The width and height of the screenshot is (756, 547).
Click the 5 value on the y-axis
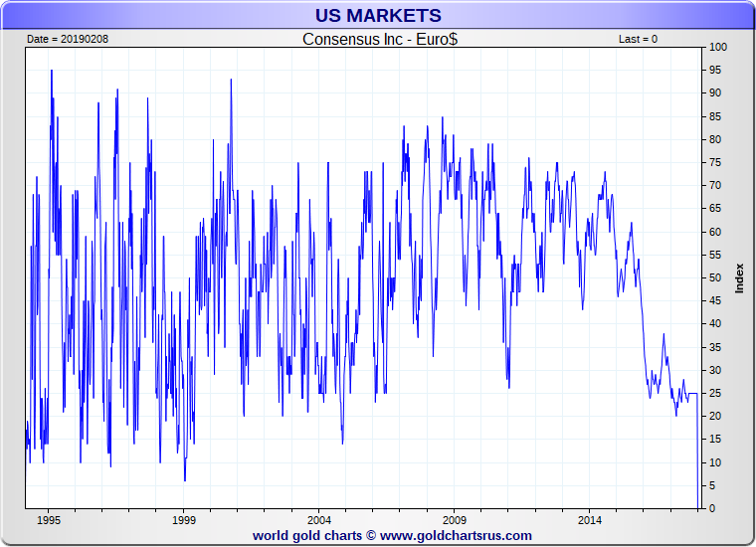click(x=712, y=485)
